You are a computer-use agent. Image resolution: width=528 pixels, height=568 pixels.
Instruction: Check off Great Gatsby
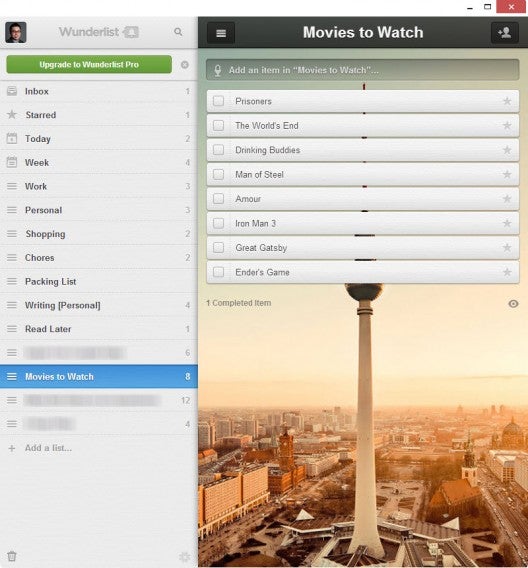(x=218, y=248)
